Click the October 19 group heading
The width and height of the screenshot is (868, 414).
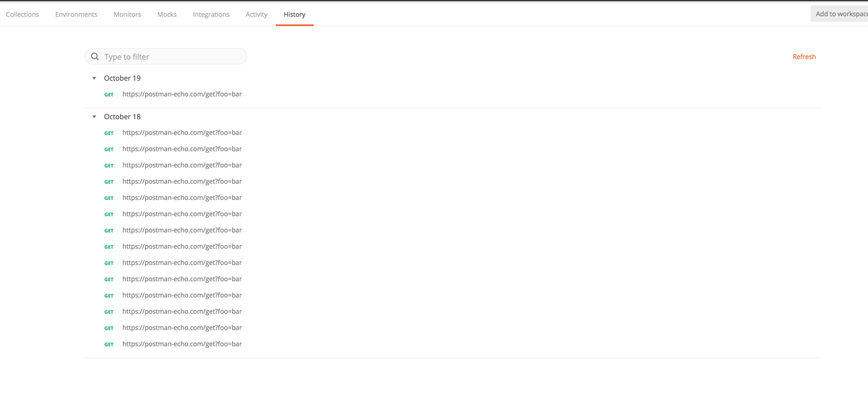[x=122, y=78]
